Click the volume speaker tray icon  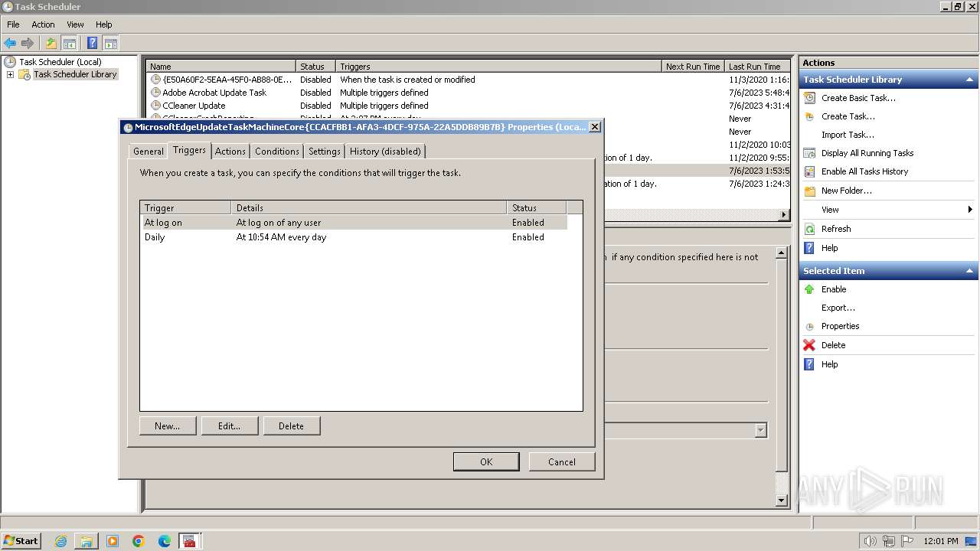pyautogui.click(x=871, y=541)
